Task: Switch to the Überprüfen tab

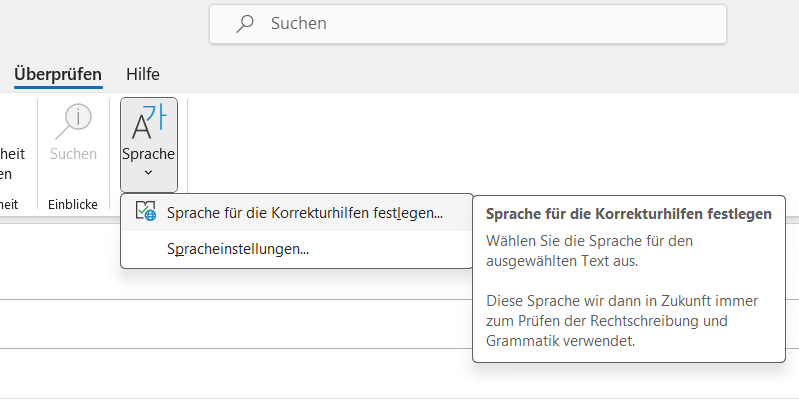Action: point(58,73)
